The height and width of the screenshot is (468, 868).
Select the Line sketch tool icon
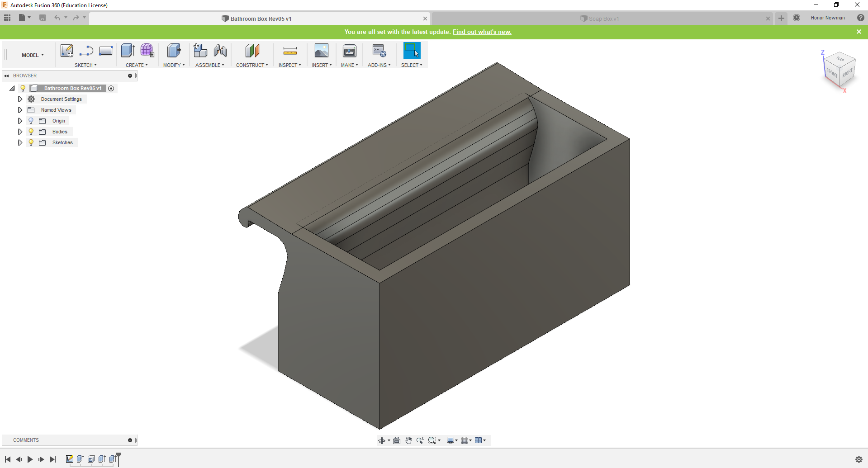click(86, 51)
